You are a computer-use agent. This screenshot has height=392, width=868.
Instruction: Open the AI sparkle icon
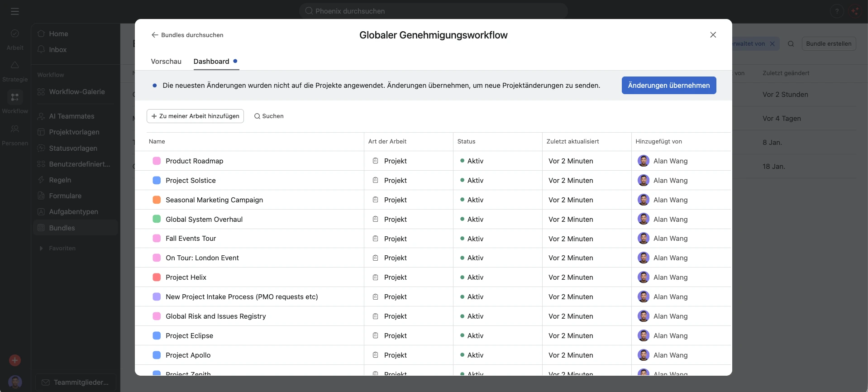[x=855, y=11]
